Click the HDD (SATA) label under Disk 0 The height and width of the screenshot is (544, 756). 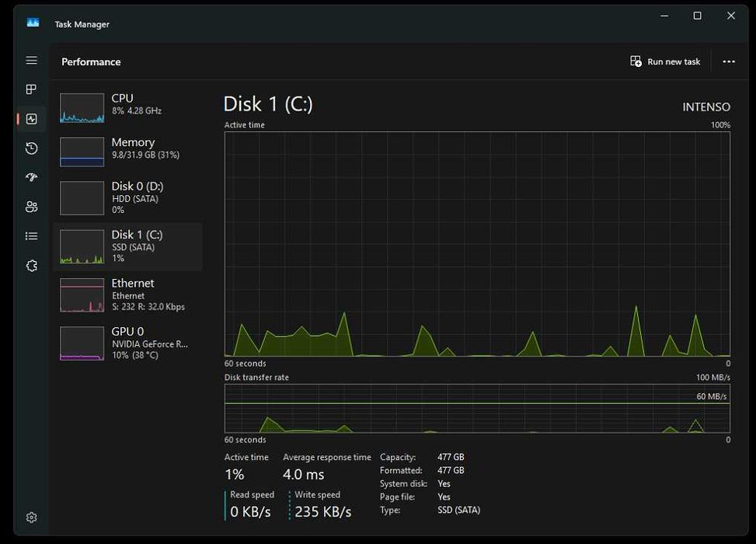tap(135, 199)
